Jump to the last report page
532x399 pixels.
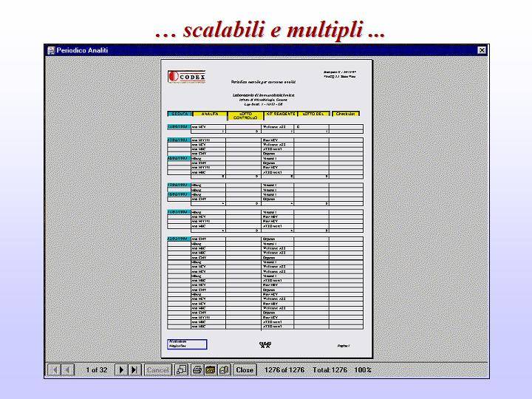pos(134,369)
